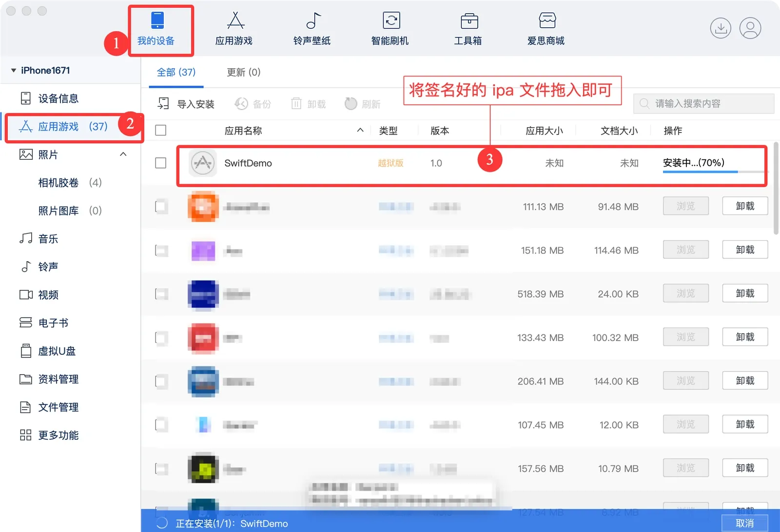Sort by 应用名称 using the arrow
This screenshot has width=780, height=532.
360,130
